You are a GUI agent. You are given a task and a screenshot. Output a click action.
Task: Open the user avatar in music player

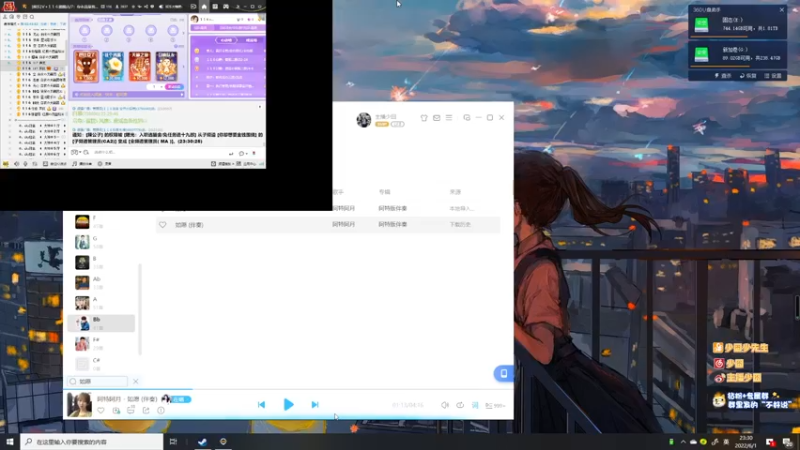pos(364,120)
